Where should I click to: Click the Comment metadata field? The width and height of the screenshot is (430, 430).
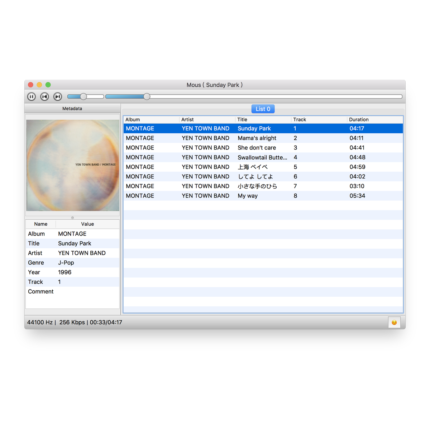pyautogui.click(x=72, y=292)
